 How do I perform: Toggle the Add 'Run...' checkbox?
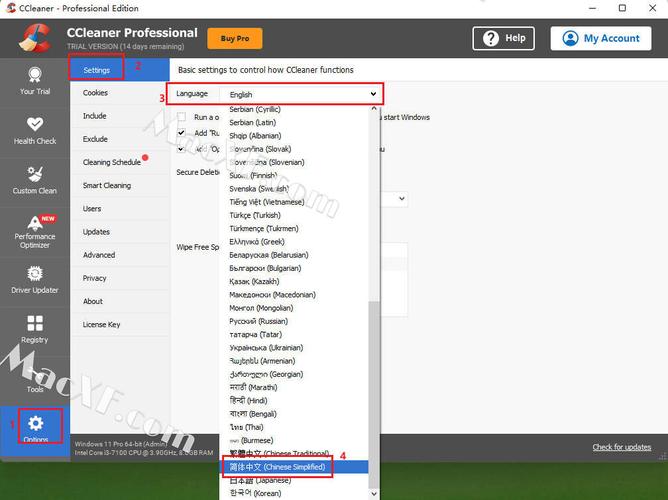coord(181,132)
